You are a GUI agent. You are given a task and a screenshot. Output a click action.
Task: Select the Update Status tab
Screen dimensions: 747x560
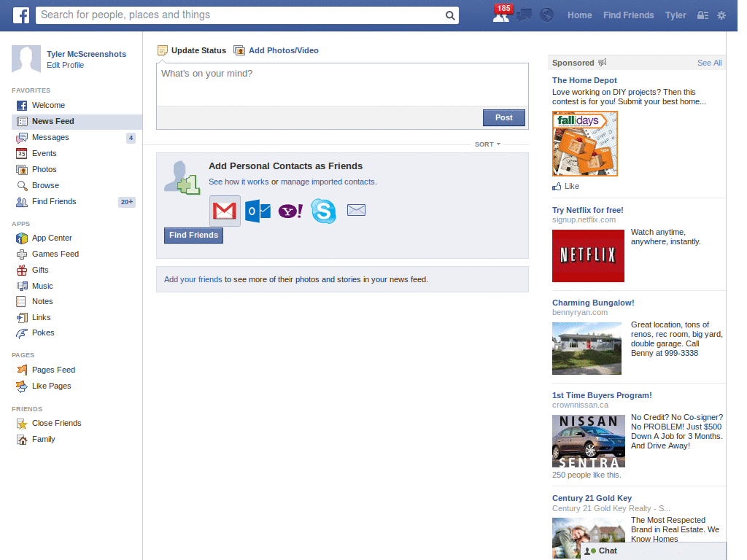[192, 50]
